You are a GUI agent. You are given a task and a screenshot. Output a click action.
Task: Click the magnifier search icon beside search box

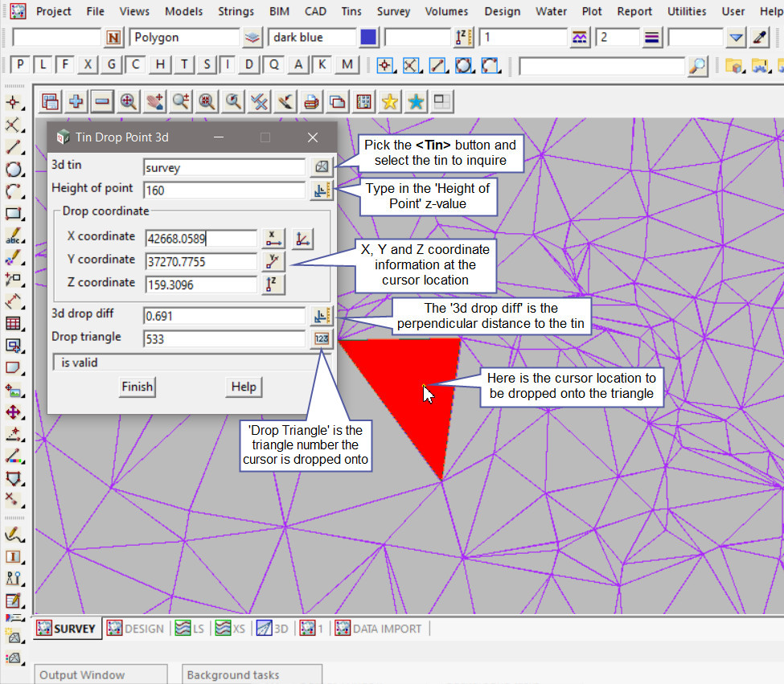coord(698,66)
